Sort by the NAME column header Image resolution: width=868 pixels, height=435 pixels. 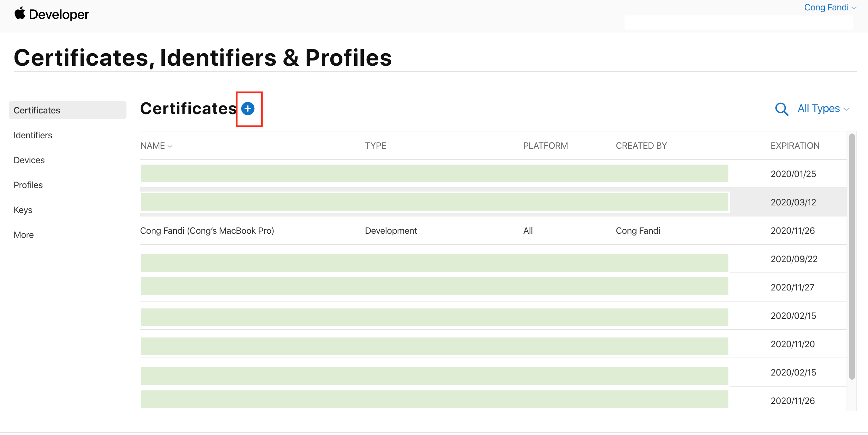pyautogui.click(x=156, y=146)
